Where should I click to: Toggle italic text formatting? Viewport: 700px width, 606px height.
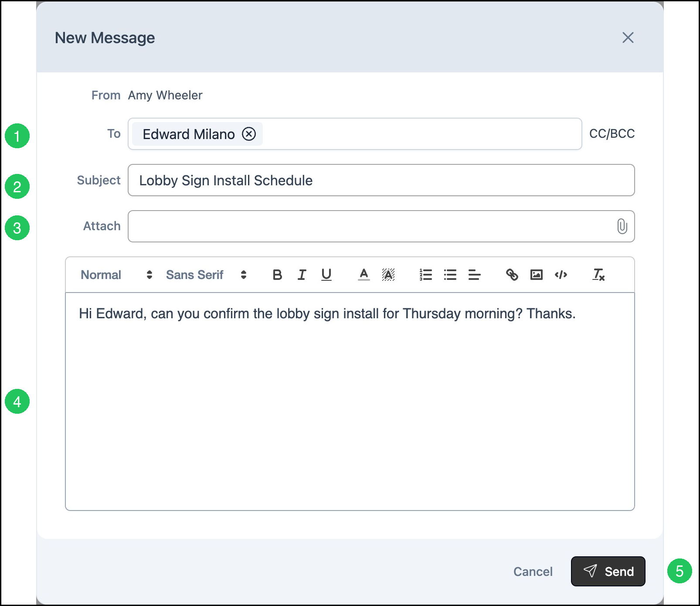click(x=302, y=275)
